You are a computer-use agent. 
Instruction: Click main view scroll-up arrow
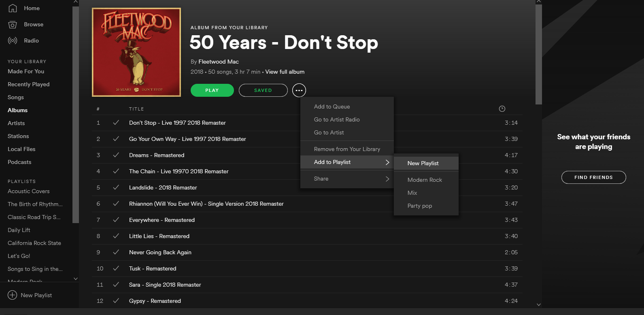(x=538, y=2)
